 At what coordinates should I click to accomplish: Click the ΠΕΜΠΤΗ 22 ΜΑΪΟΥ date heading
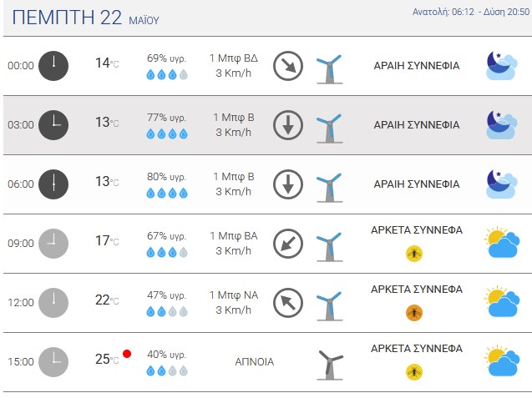tap(85, 18)
